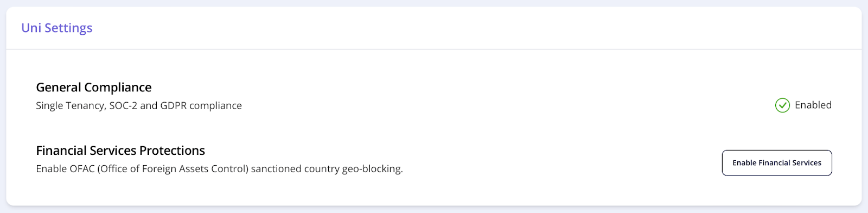
Task: Click the word 'Compliance' in General Compliance
Action: [x=118, y=87]
